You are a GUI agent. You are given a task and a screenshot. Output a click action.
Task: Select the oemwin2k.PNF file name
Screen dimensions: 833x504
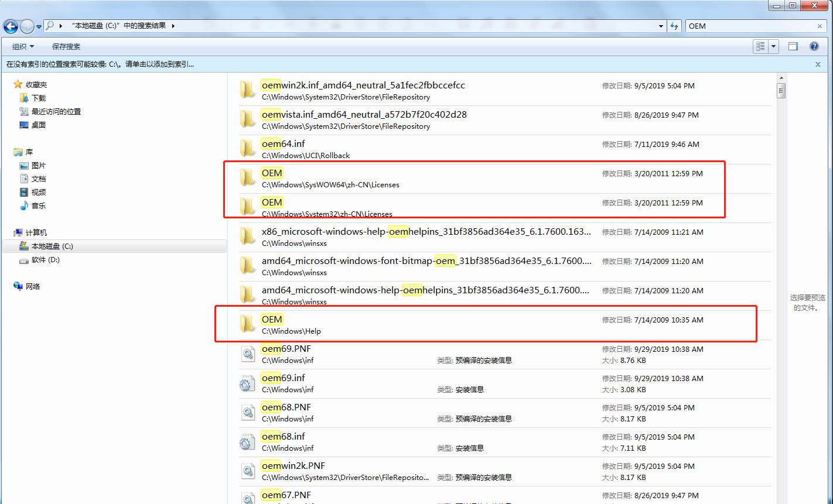(293, 465)
